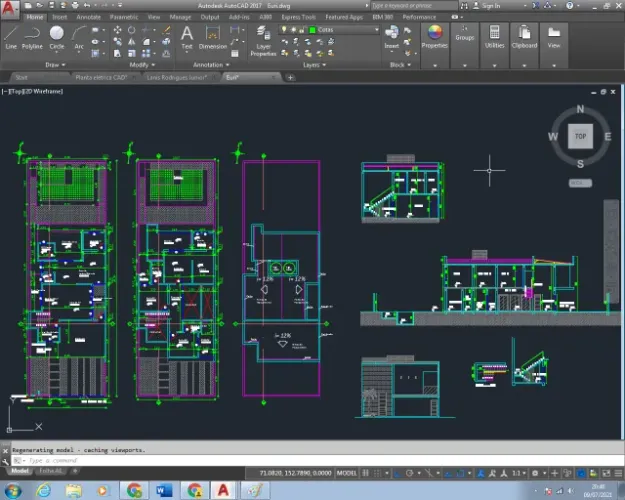Viewport: 625px width, 500px height.
Task: Switch to the Annotate ribbon tab
Action: 88,17
